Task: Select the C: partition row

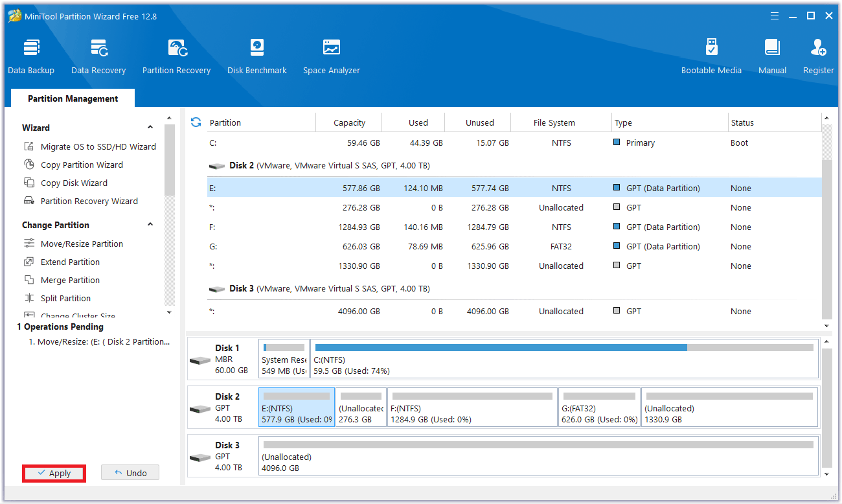Action: [x=514, y=143]
